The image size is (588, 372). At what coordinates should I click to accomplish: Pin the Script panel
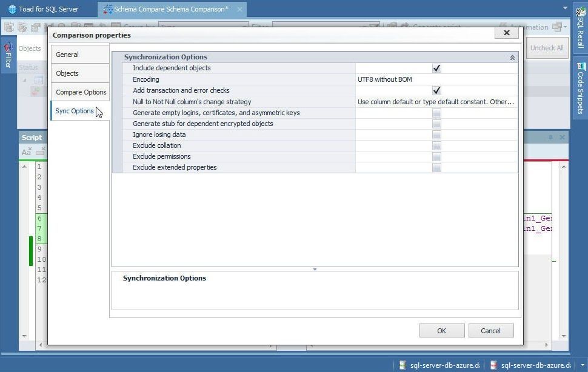[x=550, y=138]
